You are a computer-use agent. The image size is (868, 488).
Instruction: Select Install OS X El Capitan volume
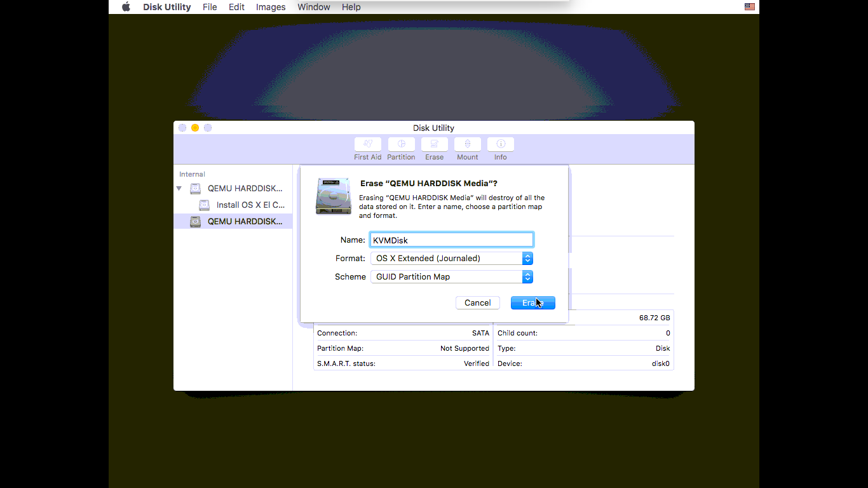tap(250, 205)
